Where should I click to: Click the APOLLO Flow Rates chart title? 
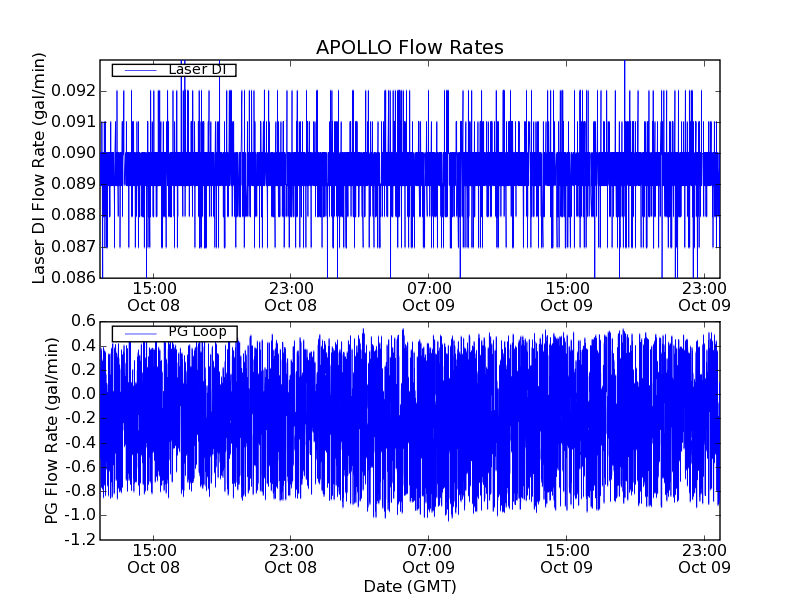(x=409, y=48)
